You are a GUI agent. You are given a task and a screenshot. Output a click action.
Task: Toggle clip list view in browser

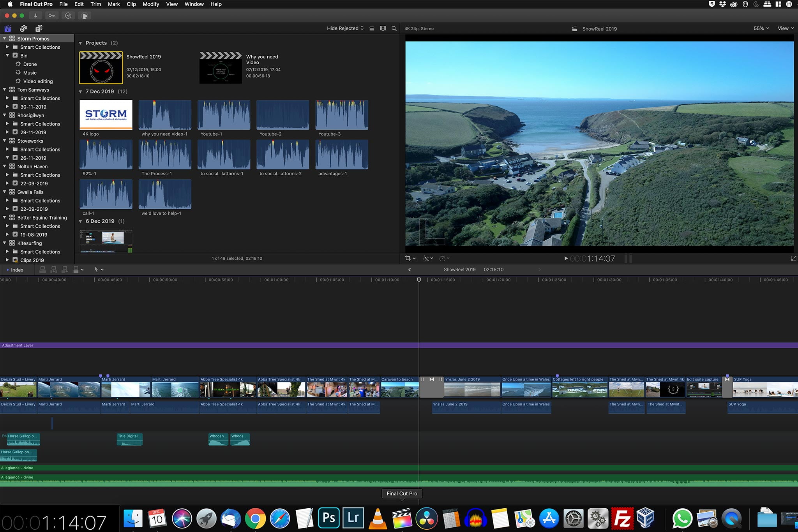[x=372, y=28]
